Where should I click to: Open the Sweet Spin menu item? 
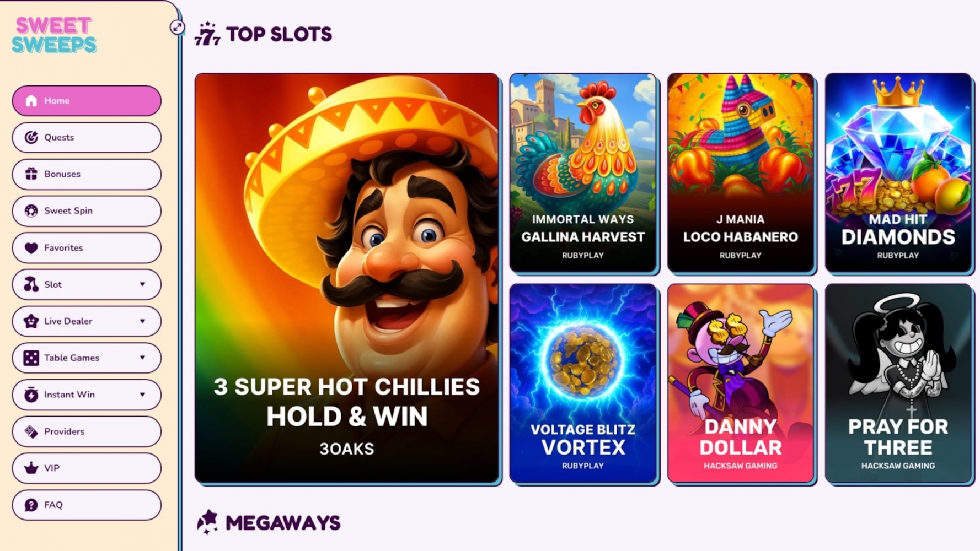[87, 211]
